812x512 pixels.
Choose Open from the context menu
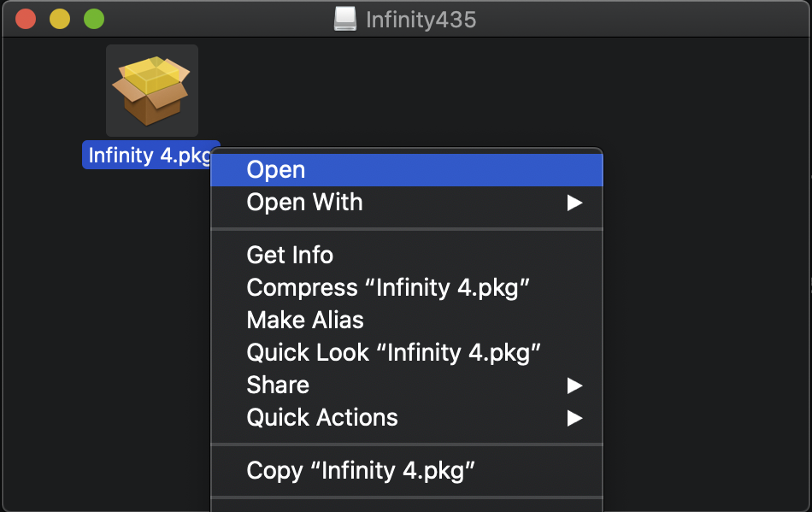point(407,170)
